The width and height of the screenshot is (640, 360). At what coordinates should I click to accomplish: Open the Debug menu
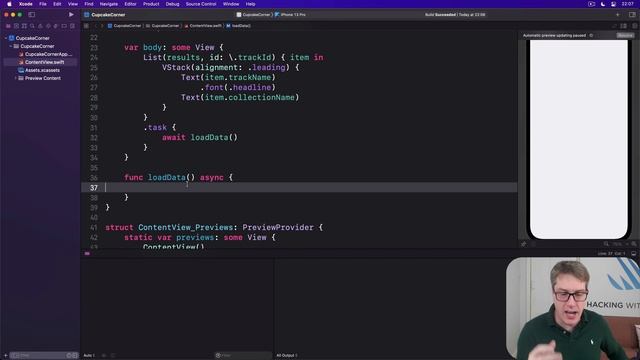[172, 4]
